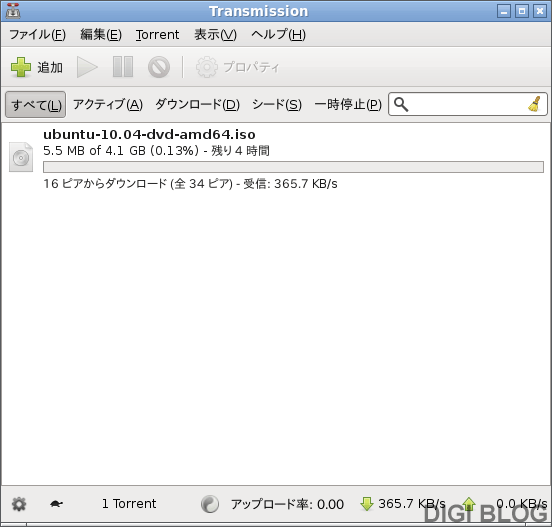Click the green download arrow icon
This screenshot has height=527, width=552.
367,504
